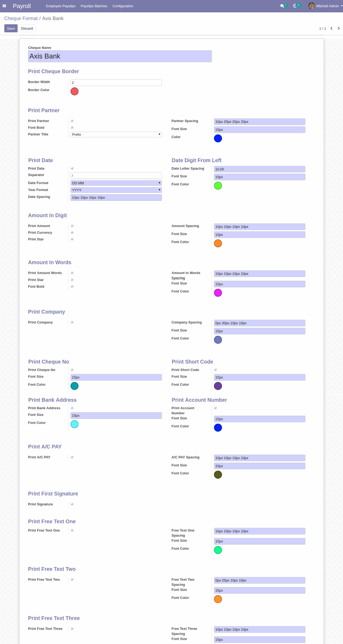The height and width of the screenshot is (644, 343).
Task: Toggle the Print Partner checkbox
Action: coord(72,121)
